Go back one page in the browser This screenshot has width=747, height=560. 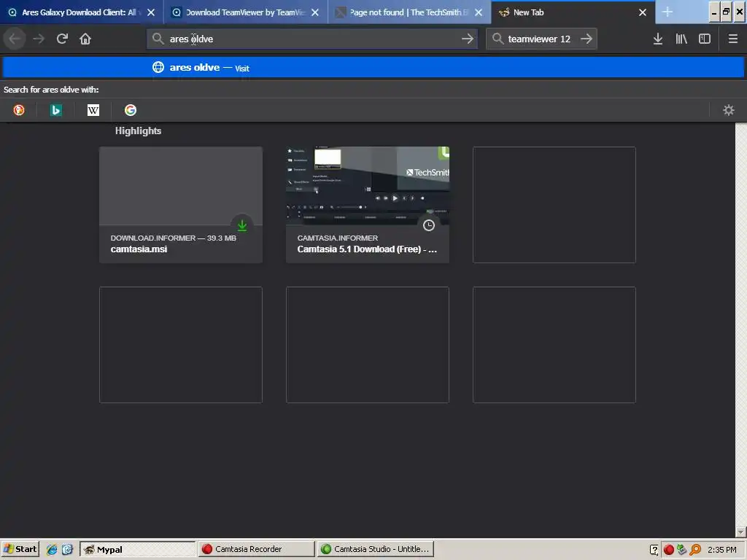coord(15,39)
